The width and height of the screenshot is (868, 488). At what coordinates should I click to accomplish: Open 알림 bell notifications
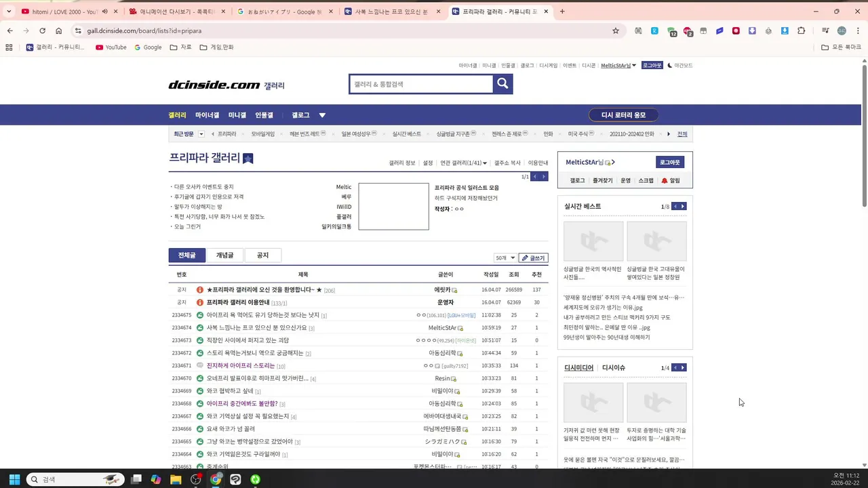tap(671, 180)
